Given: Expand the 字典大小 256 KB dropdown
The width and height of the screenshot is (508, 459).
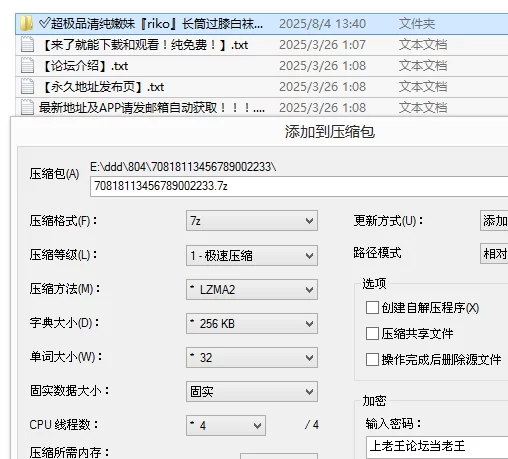Looking at the screenshot, I should pos(252,323).
